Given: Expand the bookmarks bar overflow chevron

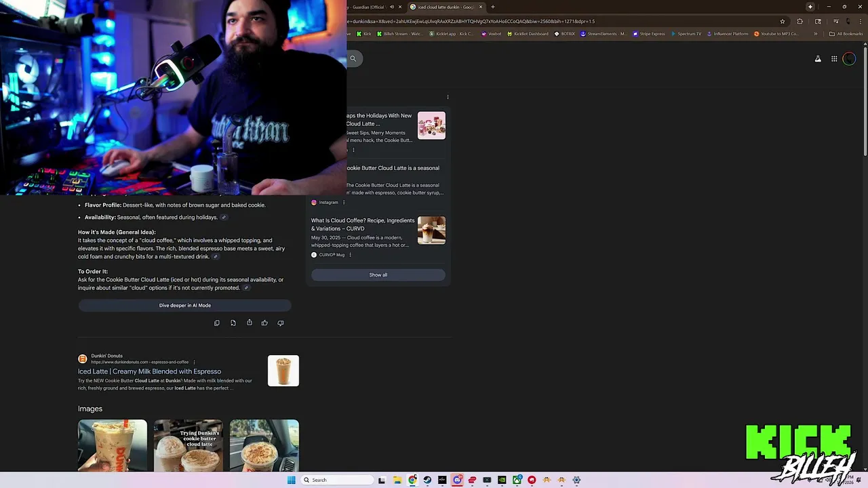Looking at the screenshot, I should [x=816, y=33].
